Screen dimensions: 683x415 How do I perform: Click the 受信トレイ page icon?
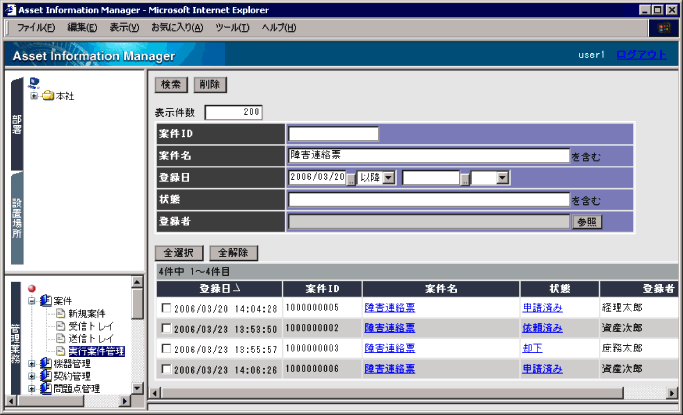(x=61, y=326)
